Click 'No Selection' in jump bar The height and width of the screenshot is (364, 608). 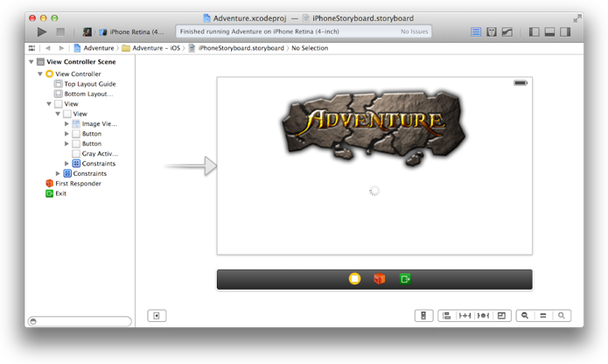tap(310, 48)
